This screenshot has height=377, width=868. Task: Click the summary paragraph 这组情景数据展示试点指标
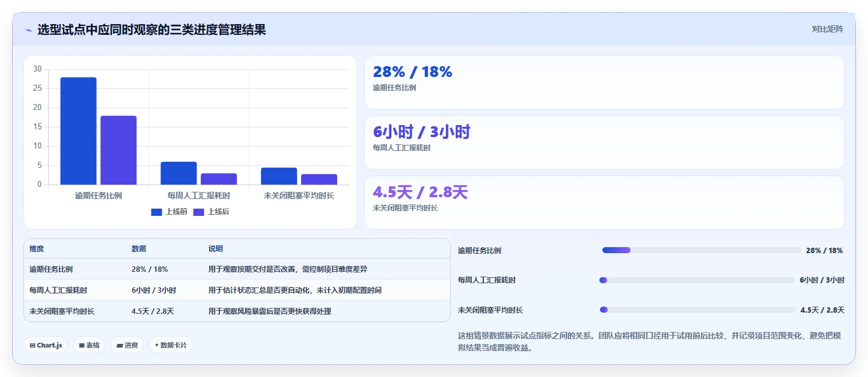point(649,342)
